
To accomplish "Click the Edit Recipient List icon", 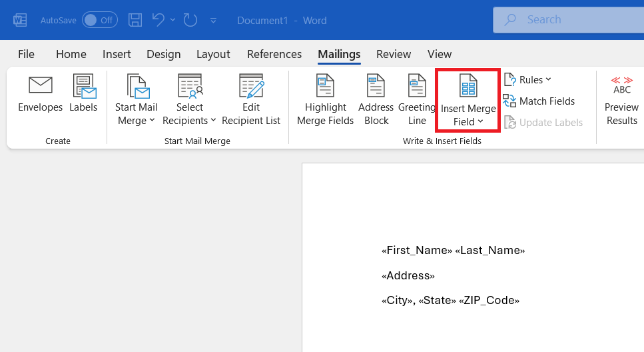I will tap(251, 86).
